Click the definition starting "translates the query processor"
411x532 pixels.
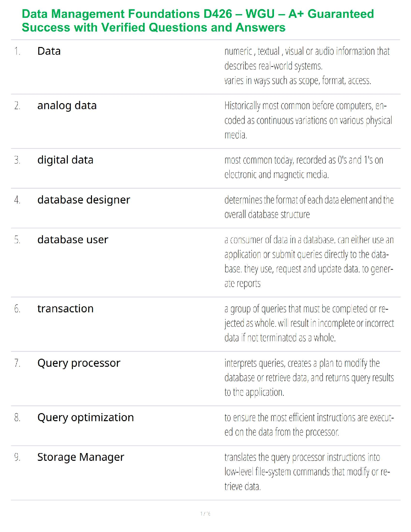click(x=307, y=472)
